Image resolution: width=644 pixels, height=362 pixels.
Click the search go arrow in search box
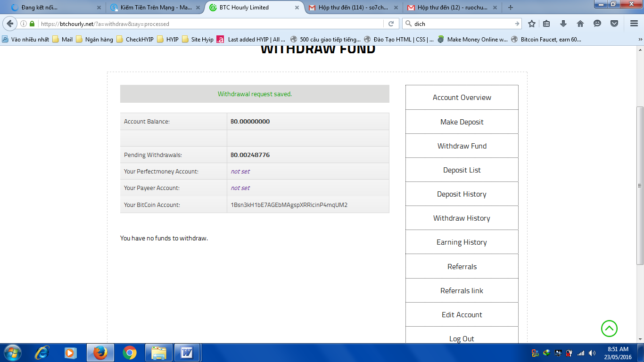[x=517, y=24]
